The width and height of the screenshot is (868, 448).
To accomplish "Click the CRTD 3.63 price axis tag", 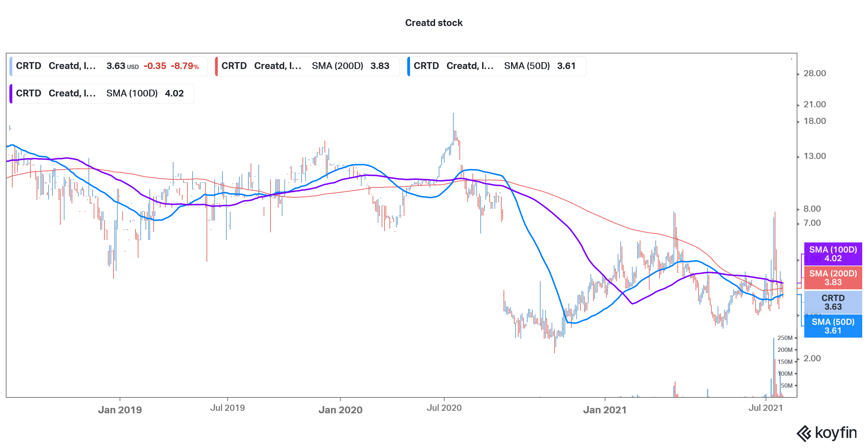I will tap(833, 302).
